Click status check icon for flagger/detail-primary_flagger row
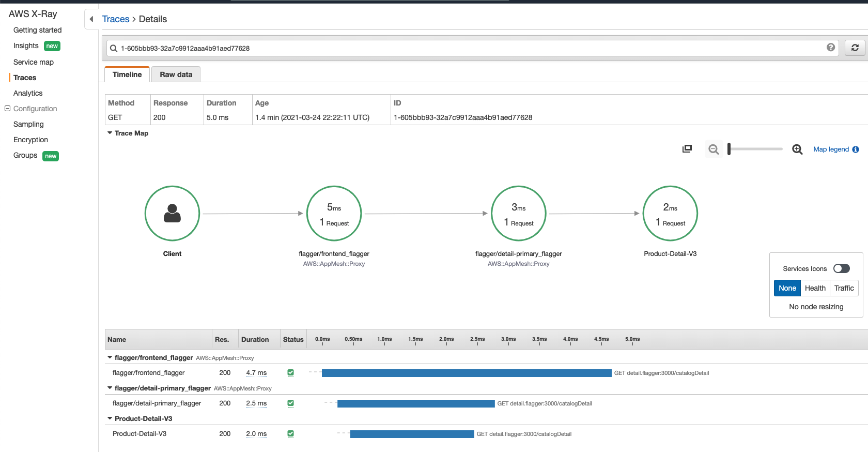Screen dimensions: 868x452 (290, 403)
